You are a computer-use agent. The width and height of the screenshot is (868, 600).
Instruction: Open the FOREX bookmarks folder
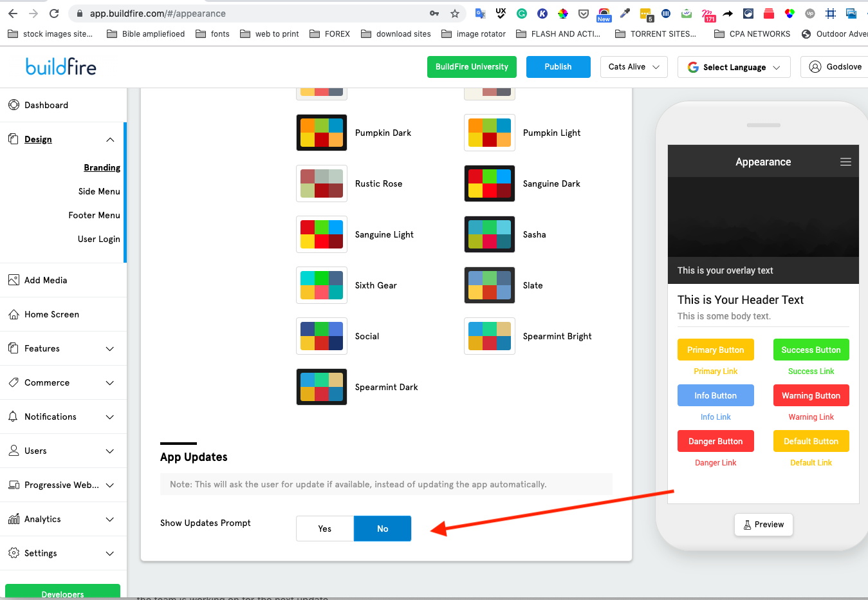[x=330, y=34]
